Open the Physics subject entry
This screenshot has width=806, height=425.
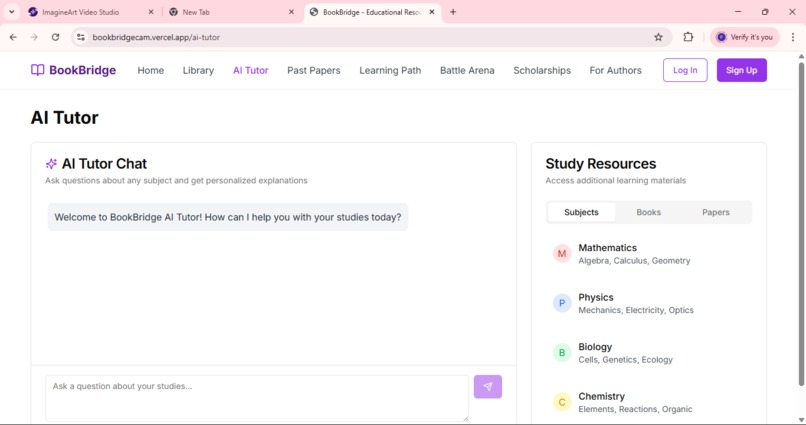pos(649,303)
